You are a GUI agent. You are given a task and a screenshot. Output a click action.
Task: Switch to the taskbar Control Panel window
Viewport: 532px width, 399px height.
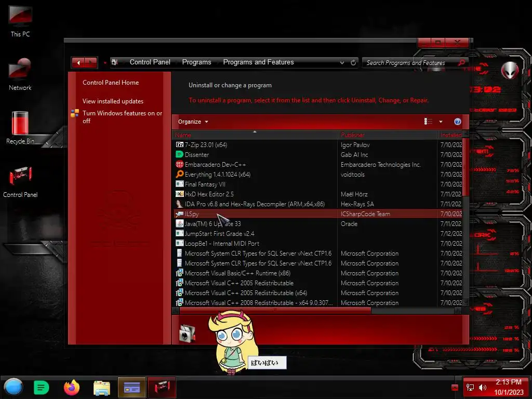coord(162,387)
